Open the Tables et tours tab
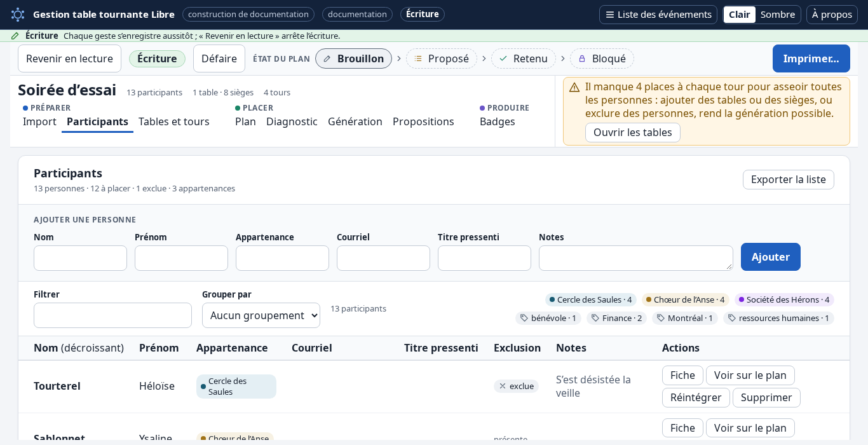The width and height of the screenshot is (868, 445). (x=174, y=121)
